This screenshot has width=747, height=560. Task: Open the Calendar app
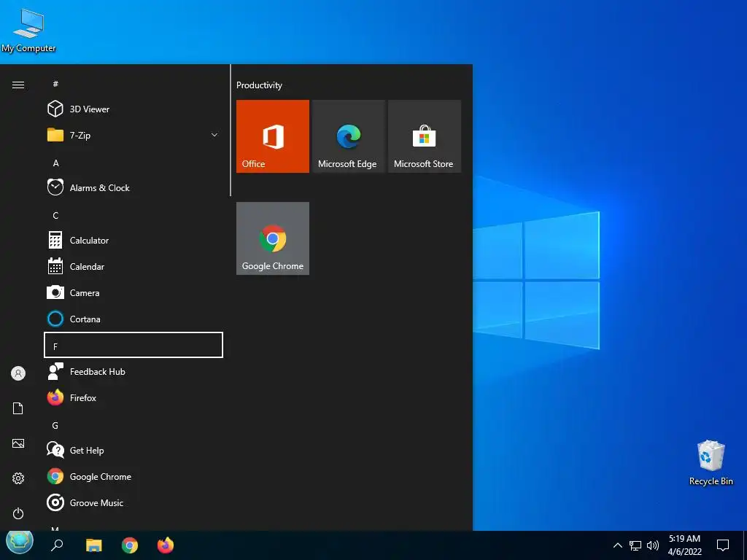[x=133, y=267]
